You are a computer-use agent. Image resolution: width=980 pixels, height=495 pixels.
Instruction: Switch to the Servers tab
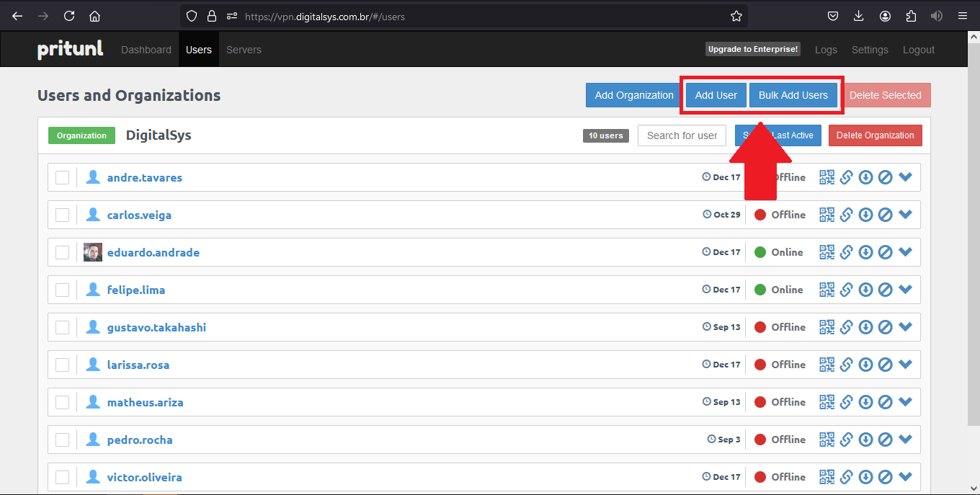point(244,50)
